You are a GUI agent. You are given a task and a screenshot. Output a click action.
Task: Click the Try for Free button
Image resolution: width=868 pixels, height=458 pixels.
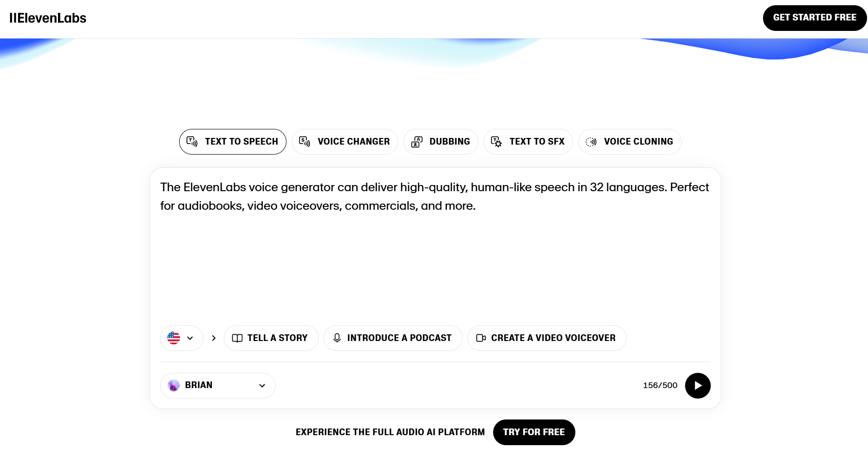click(x=534, y=432)
